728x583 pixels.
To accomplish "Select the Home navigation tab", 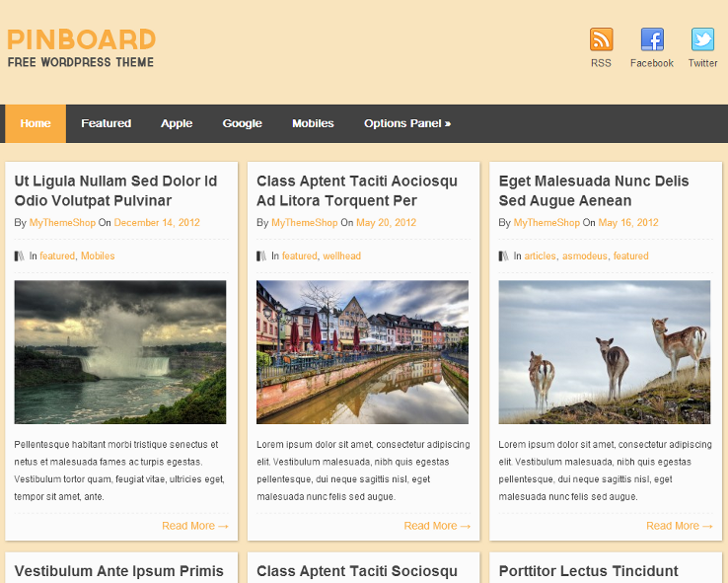I will coord(36,123).
